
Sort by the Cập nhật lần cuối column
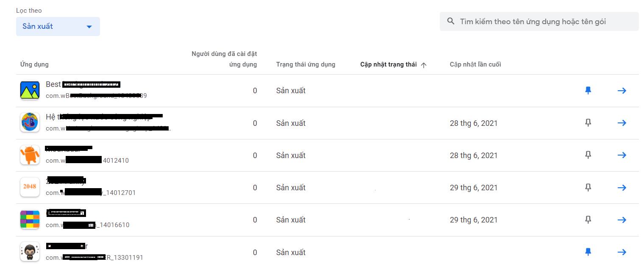pos(475,64)
